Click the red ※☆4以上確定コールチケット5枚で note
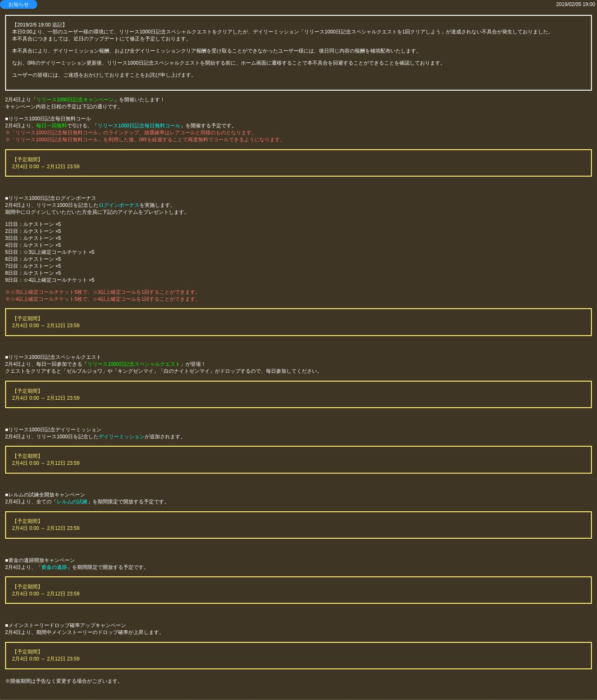 [x=103, y=299]
